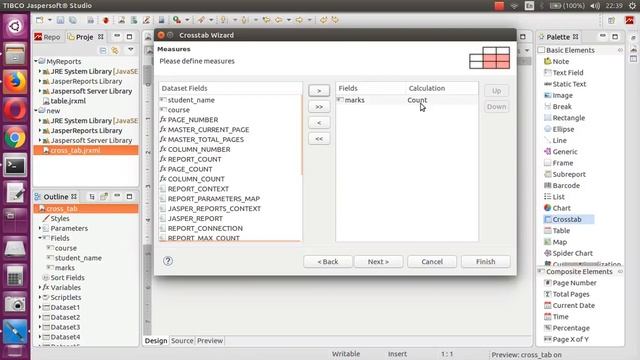Viewport: 640px width, 360px height.
Task: Expand Jaspersoft Server Library under MyReports
Action: click(40, 91)
